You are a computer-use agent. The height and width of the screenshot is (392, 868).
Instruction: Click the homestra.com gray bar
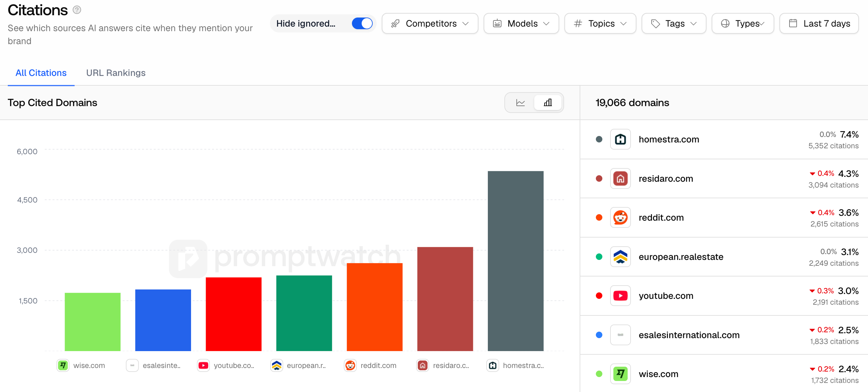pos(515,261)
